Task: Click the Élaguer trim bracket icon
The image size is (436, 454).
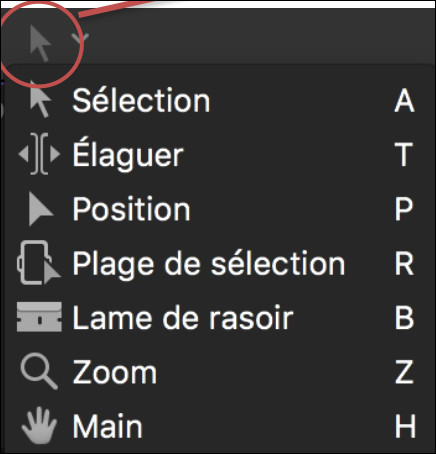Action: tap(39, 154)
